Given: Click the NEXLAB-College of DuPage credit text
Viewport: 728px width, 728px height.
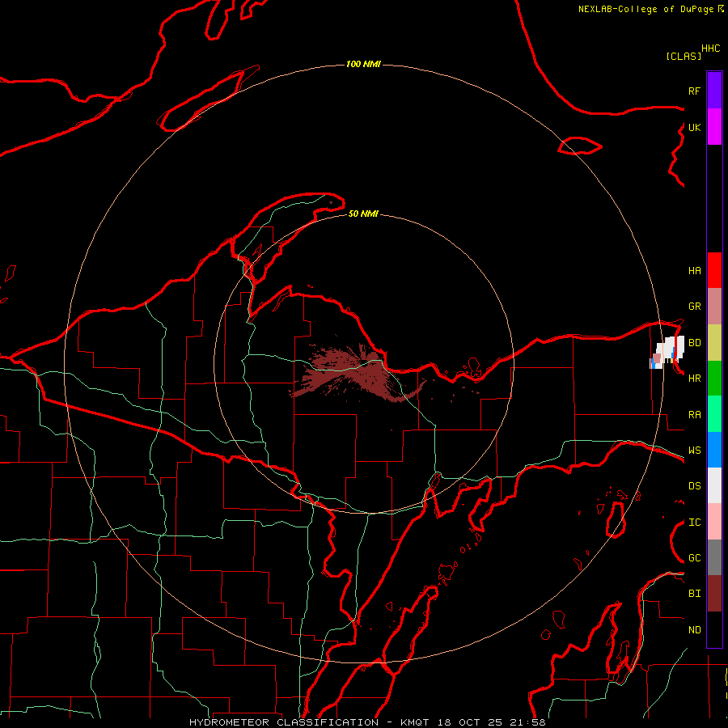Looking at the screenshot, I should click(x=647, y=9).
